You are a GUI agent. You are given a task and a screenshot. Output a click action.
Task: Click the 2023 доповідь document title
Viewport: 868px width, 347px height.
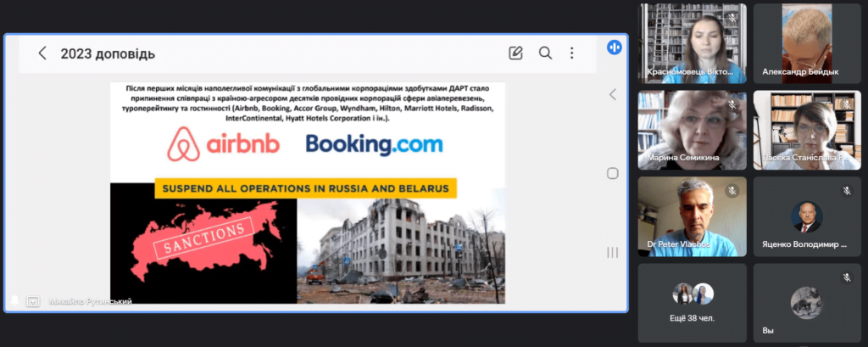coord(108,53)
